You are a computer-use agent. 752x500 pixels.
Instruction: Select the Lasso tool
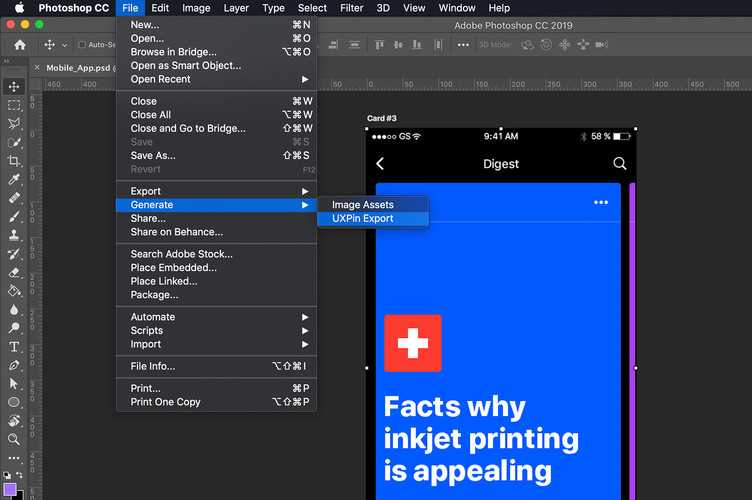point(14,123)
